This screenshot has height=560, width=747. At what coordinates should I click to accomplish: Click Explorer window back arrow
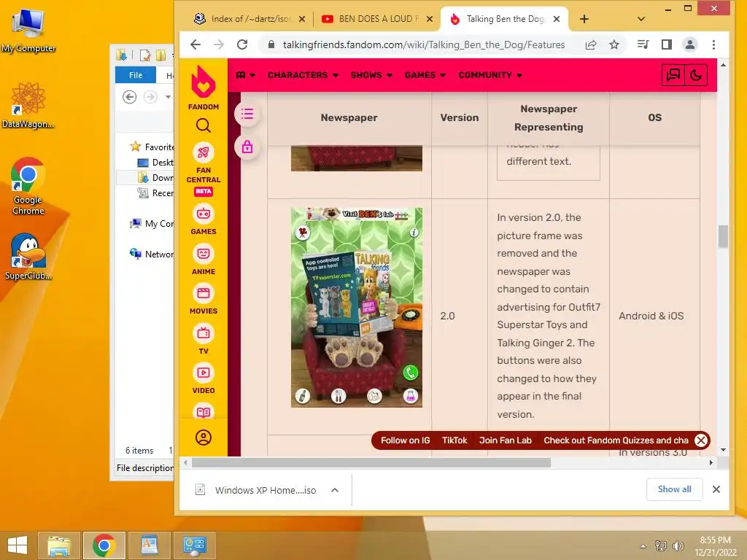coord(129,97)
